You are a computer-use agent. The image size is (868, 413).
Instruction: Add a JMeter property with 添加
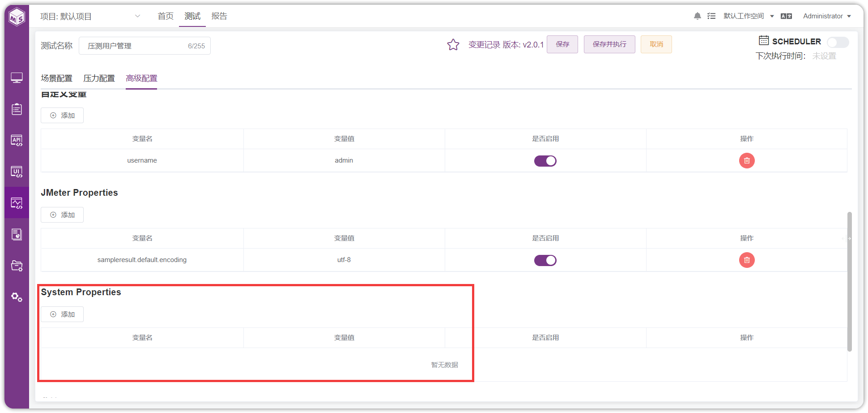pyautogui.click(x=62, y=215)
